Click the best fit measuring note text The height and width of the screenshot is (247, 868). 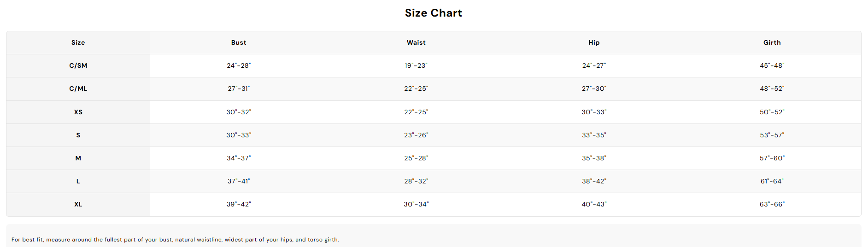[x=175, y=240]
